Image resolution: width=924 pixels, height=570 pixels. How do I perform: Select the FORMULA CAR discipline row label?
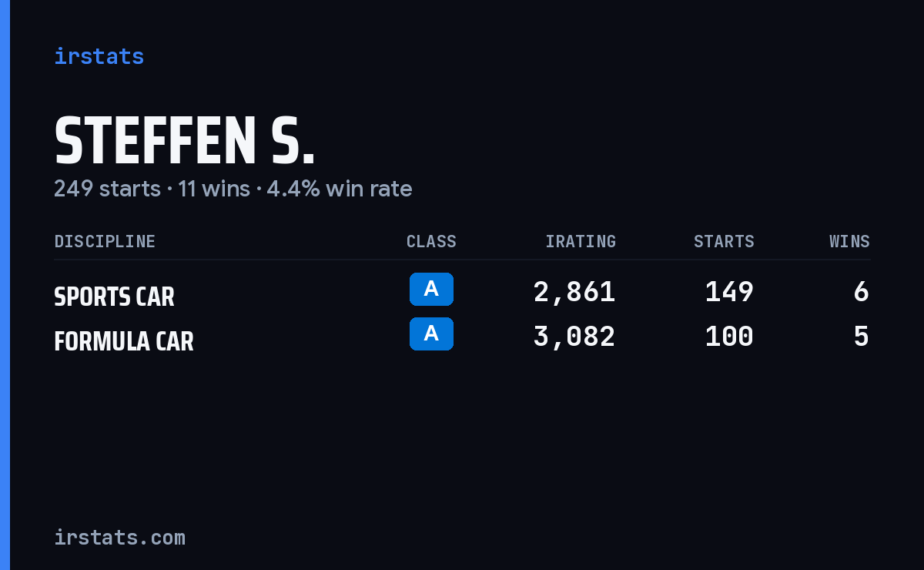point(124,341)
